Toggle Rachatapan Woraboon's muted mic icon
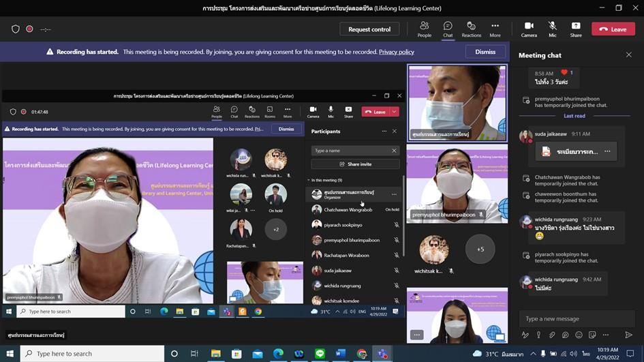The image size is (644, 362). click(397, 256)
